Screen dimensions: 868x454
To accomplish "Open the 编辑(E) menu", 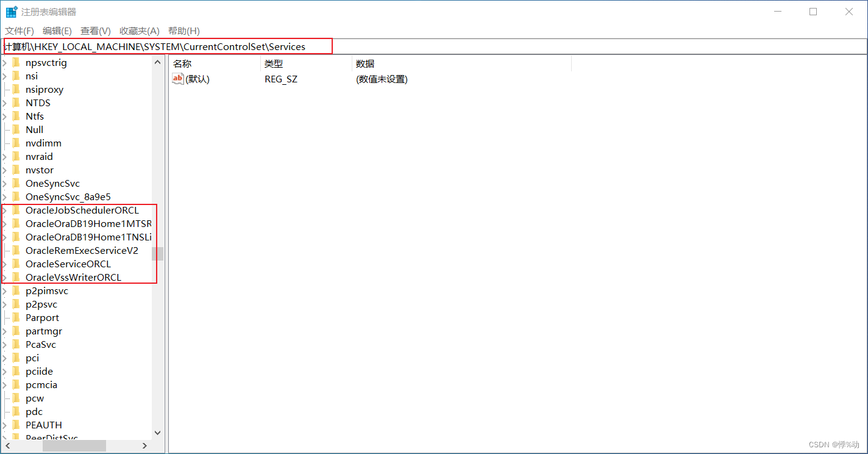I will 57,31.
